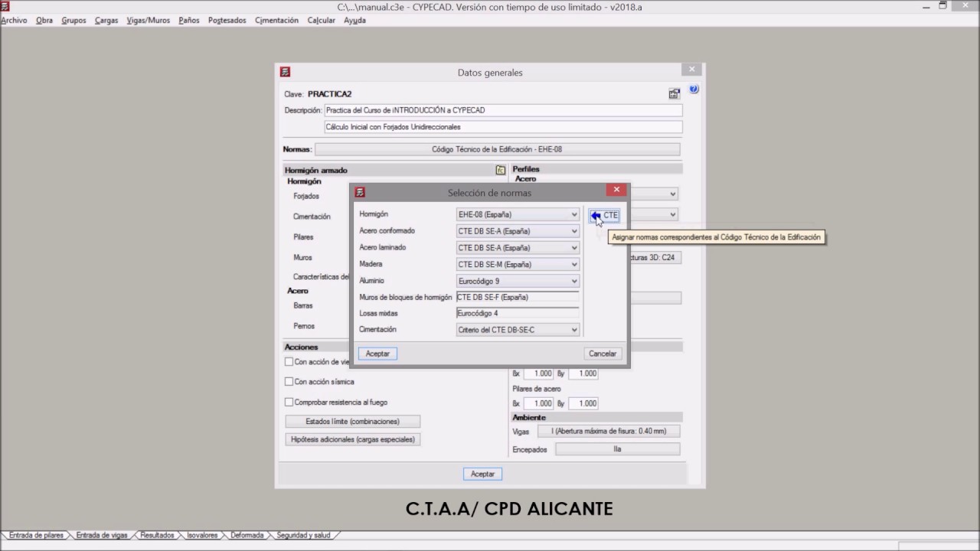This screenshot has height=551, width=980.
Task: Open the Paños menu
Action: [x=189, y=21]
